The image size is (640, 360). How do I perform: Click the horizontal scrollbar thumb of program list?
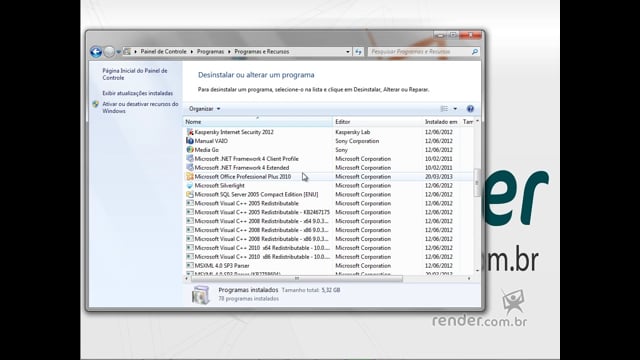[x=297, y=278]
